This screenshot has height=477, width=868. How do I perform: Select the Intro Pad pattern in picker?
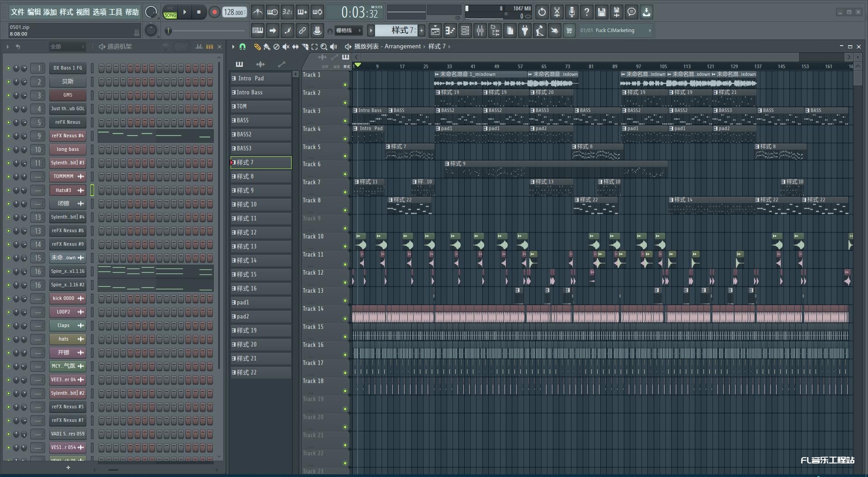pos(261,78)
